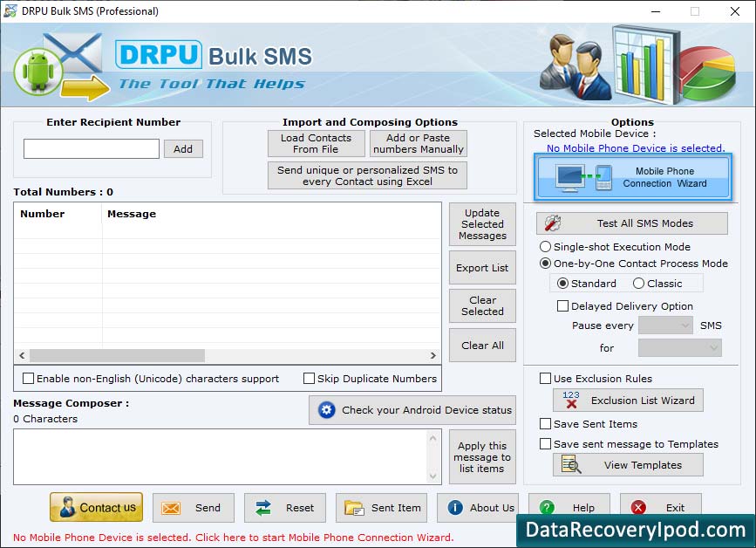The width and height of the screenshot is (756, 548).
Task: Click the gear icon for Android status
Action: tap(326, 410)
